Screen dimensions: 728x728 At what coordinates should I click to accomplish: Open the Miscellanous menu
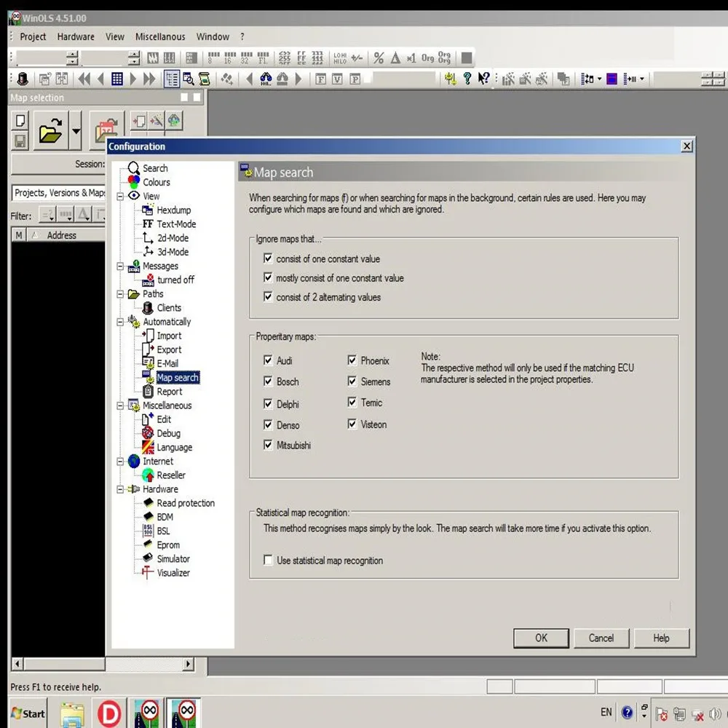tap(160, 36)
